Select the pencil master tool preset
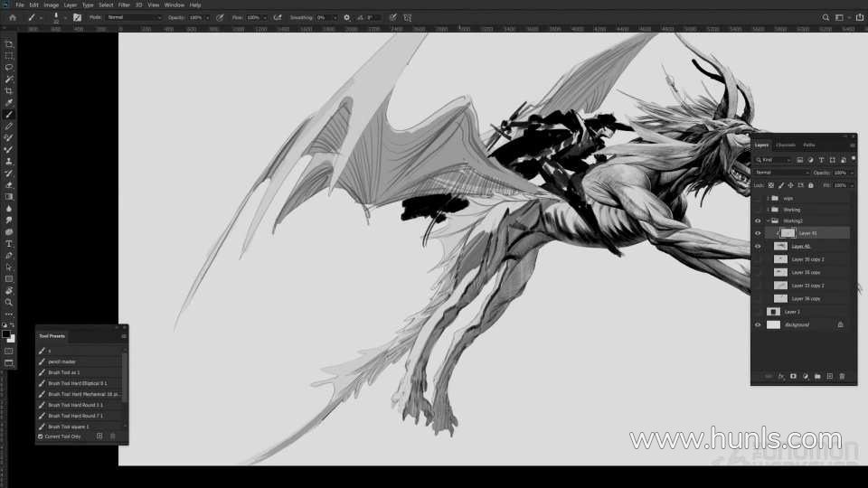The height and width of the screenshot is (488, 868). (62, 361)
